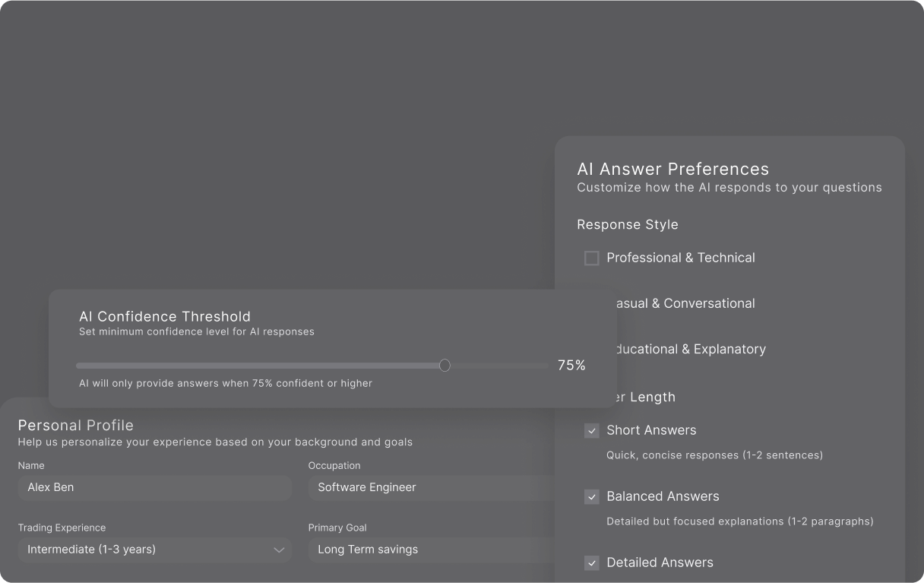
Task: Click the Educational & Explanatory option label
Action: (689, 349)
